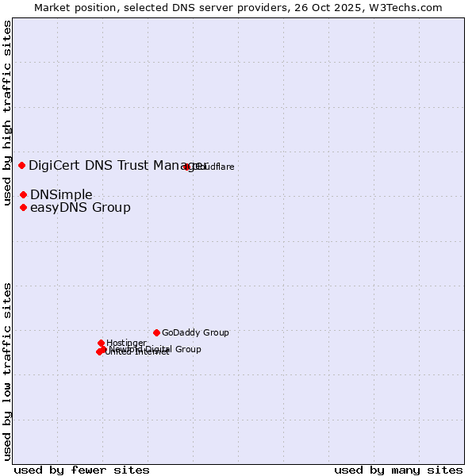Image resolution: width=476 pixels, height=476 pixels.
Task: Click the chart title with W3Techs.com
Action: pos(238,7)
